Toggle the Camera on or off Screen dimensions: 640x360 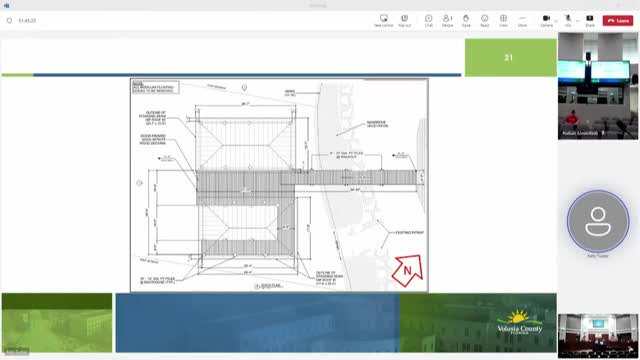point(546,20)
